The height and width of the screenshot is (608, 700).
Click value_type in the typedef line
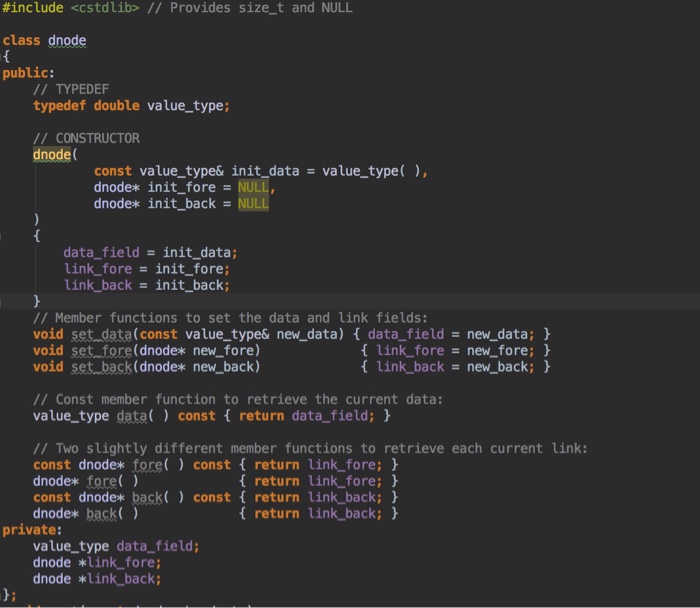185,106
